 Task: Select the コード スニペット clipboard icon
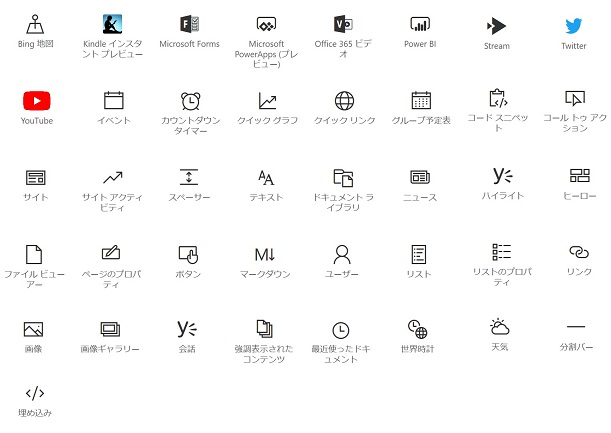click(498, 98)
